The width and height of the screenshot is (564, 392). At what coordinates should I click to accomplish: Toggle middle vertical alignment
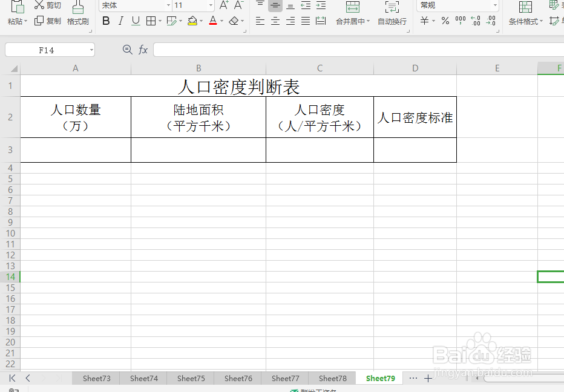[x=275, y=5]
